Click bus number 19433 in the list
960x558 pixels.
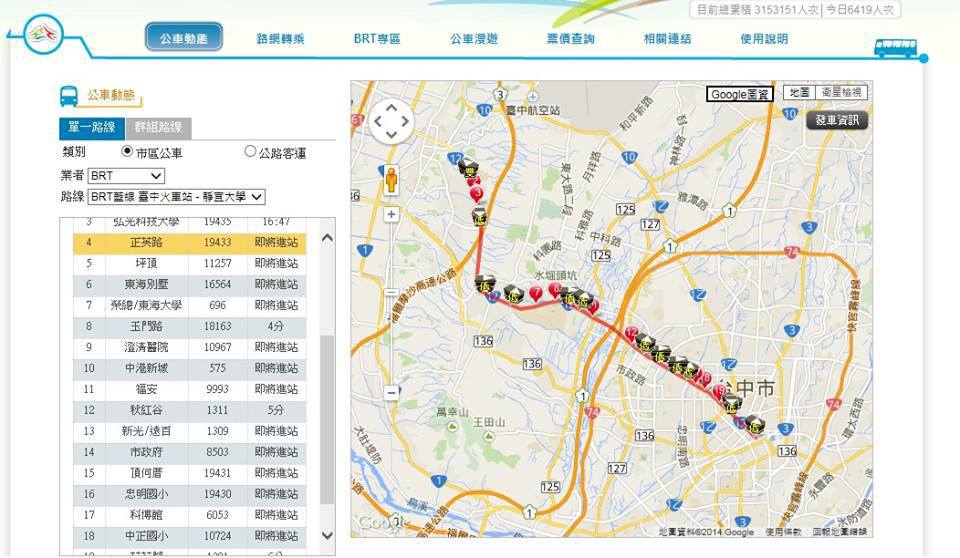pyautogui.click(x=217, y=243)
